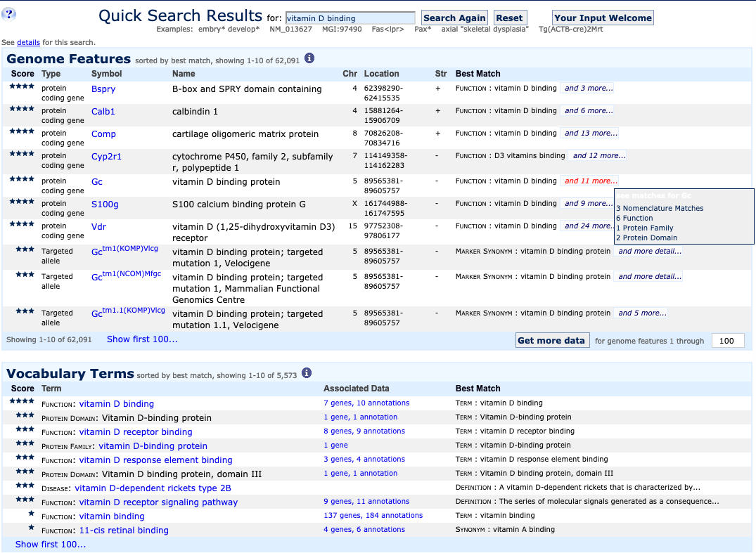Open the Calb1 gene symbol link
This screenshot has width=756, height=553.
click(x=103, y=112)
